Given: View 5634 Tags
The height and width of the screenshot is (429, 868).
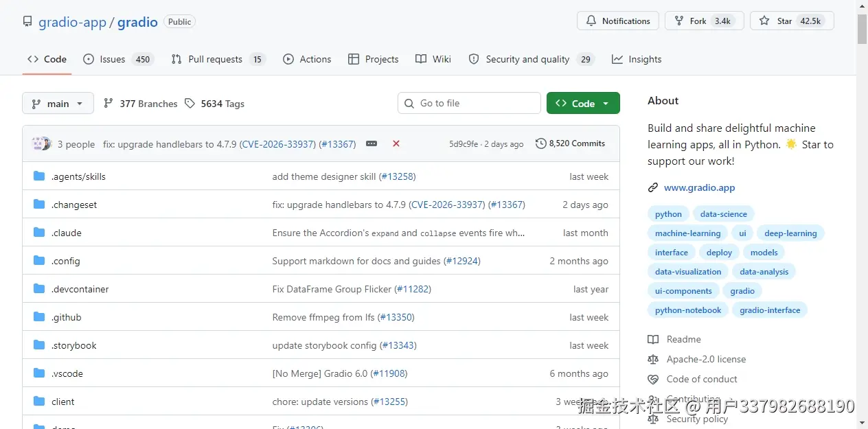Looking at the screenshot, I should pos(214,104).
